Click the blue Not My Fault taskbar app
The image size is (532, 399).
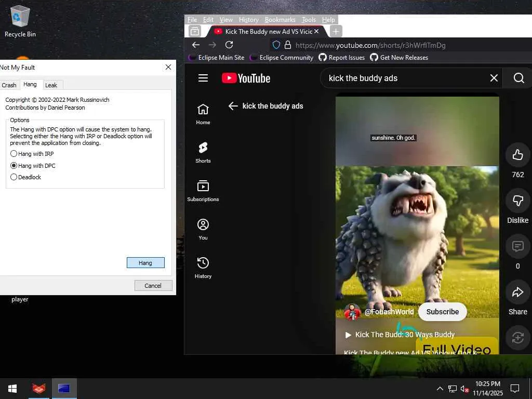pos(64,389)
